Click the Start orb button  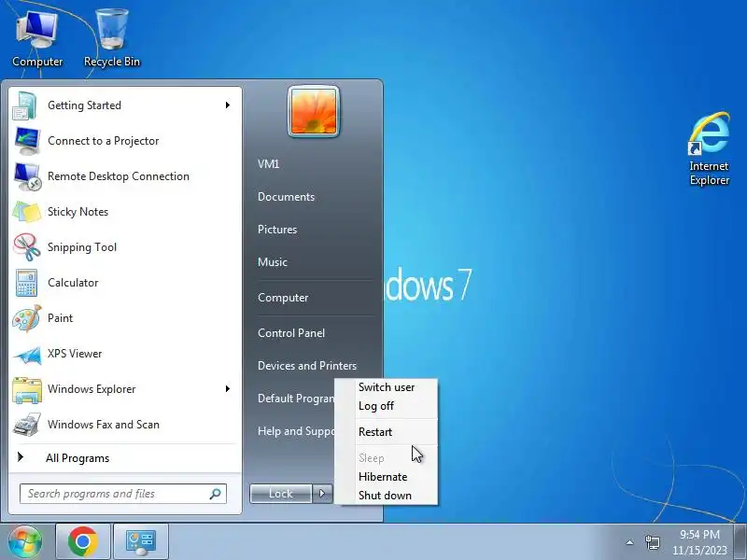(x=25, y=542)
